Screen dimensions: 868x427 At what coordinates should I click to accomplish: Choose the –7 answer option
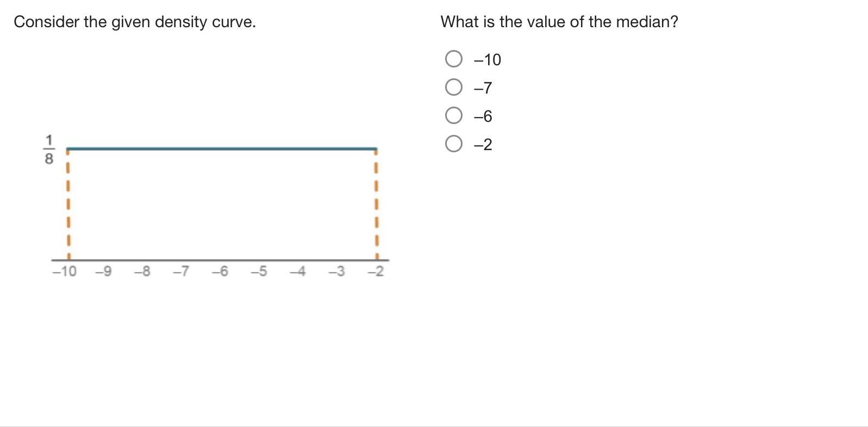coord(454,87)
